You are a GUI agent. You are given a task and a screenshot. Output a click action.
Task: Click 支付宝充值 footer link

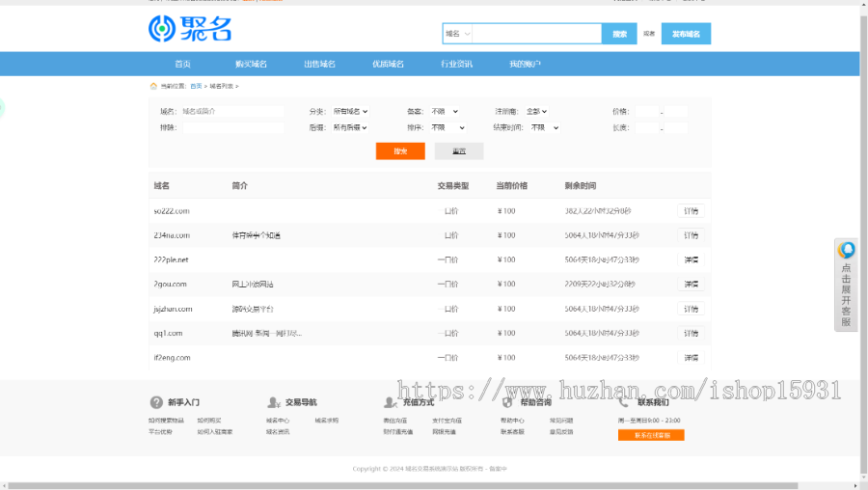tap(447, 421)
